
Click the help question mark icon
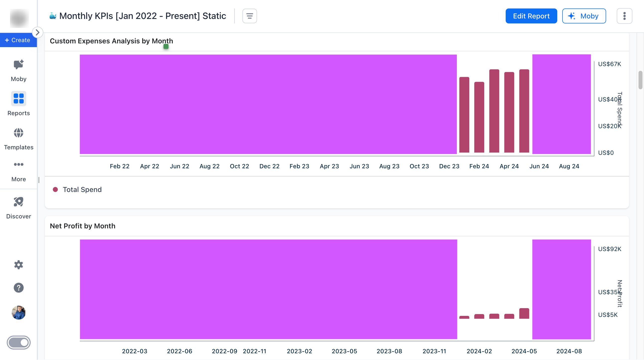[x=18, y=288]
